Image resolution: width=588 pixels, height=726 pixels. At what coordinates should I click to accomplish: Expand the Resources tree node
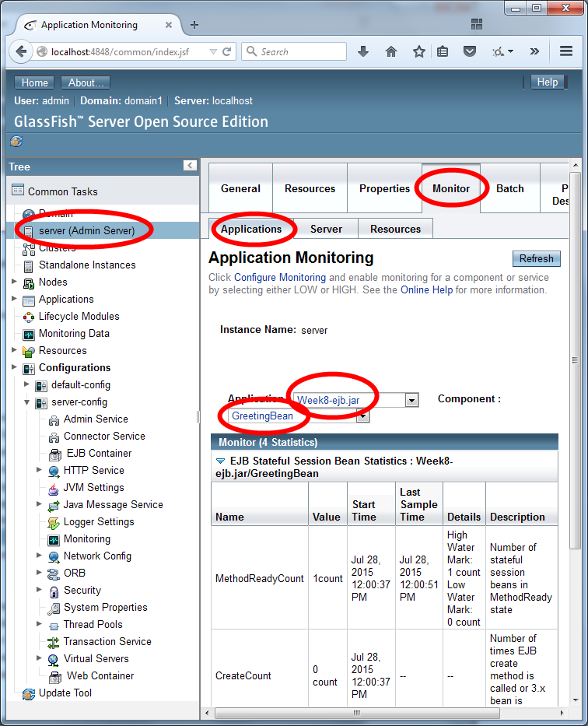15,350
